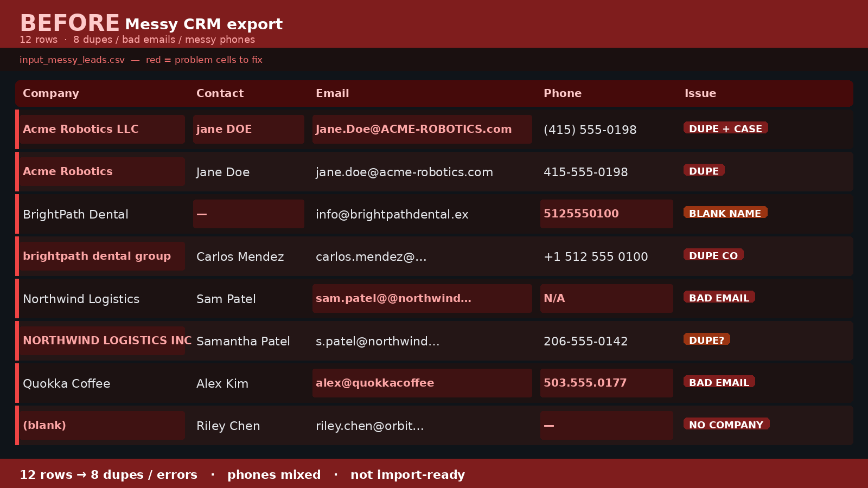Screen dimensions: 868x488
Task: Select the BAD EMAIL badge for Northwind Logistics
Action: pyautogui.click(x=719, y=297)
